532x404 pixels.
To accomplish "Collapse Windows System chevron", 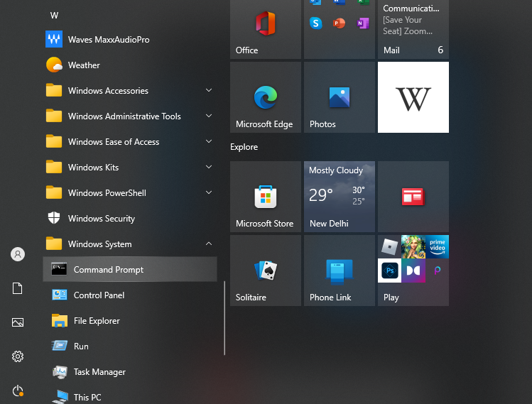I will [209, 244].
